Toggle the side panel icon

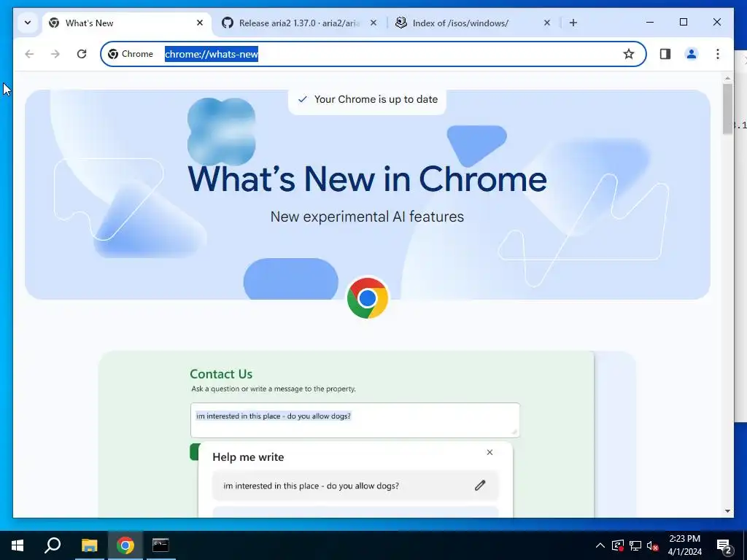[665, 54]
